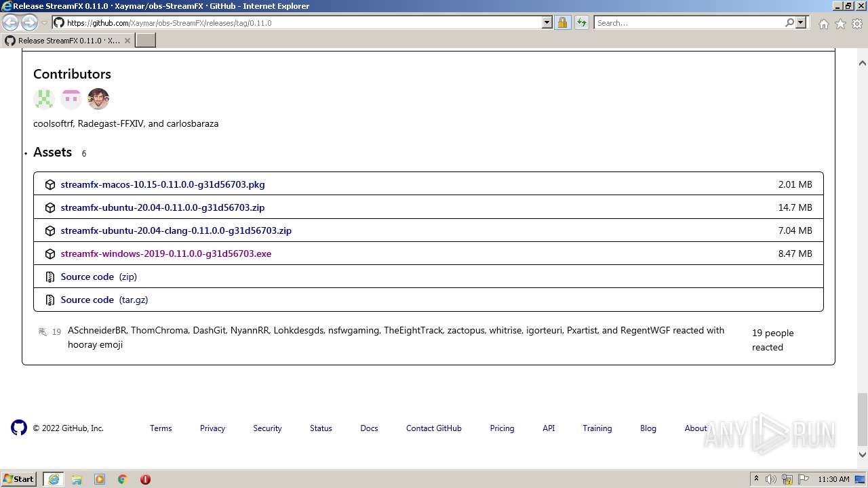Download streamfx-ubuntu-20.04-clang zip file
Viewport: 868px width, 488px height.
coord(176,230)
